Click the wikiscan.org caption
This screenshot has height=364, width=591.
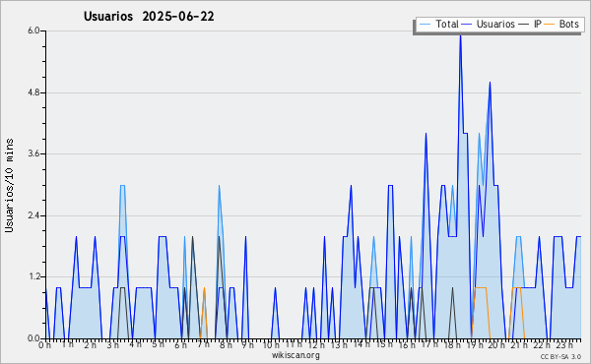click(x=295, y=355)
